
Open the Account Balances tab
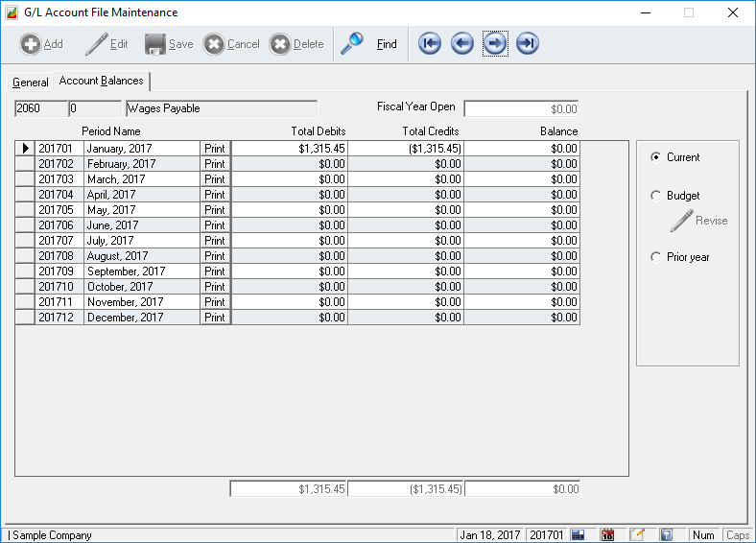click(101, 82)
